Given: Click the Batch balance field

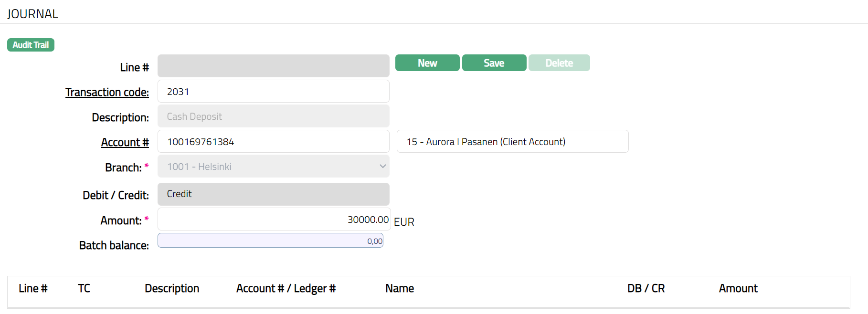Looking at the screenshot, I should click(x=270, y=241).
